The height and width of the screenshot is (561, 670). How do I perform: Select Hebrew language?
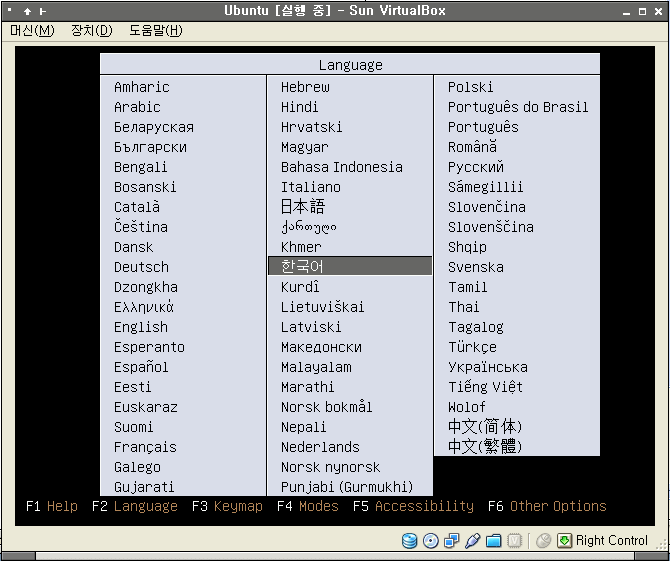pyautogui.click(x=305, y=87)
